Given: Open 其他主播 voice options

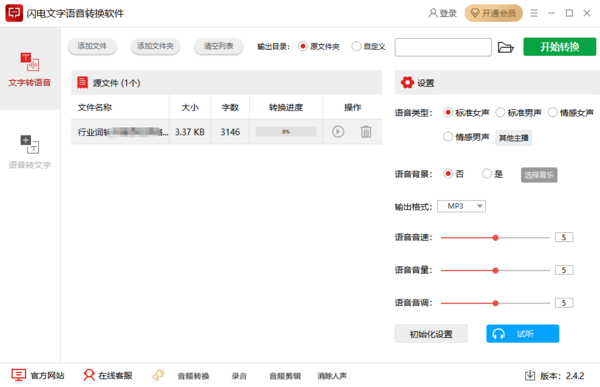Looking at the screenshot, I should (x=514, y=138).
